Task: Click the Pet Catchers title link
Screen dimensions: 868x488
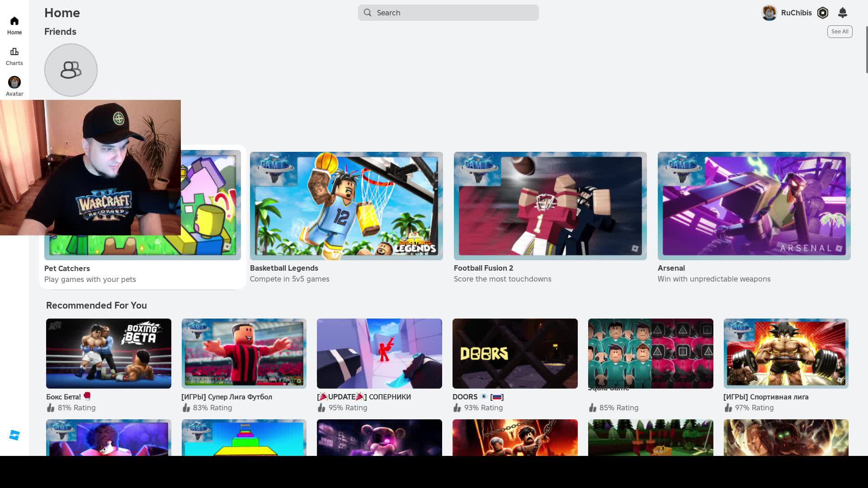Action: click(67, 268)
